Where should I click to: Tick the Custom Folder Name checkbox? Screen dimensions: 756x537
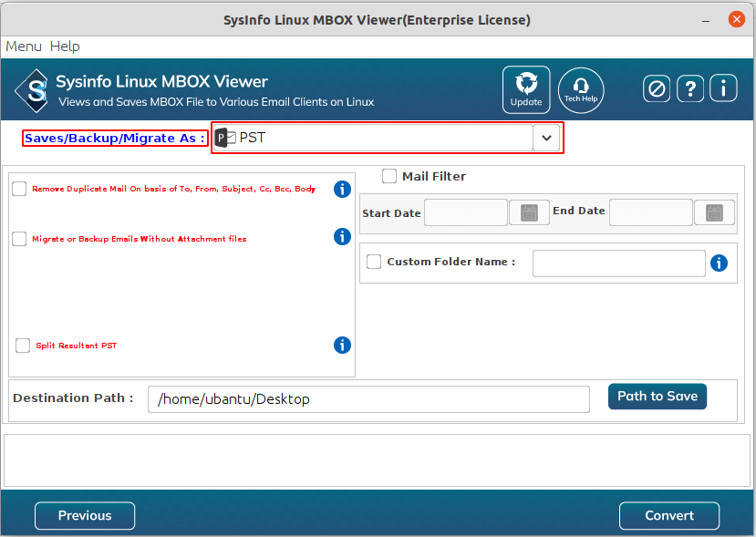click(x=374, y=262)
